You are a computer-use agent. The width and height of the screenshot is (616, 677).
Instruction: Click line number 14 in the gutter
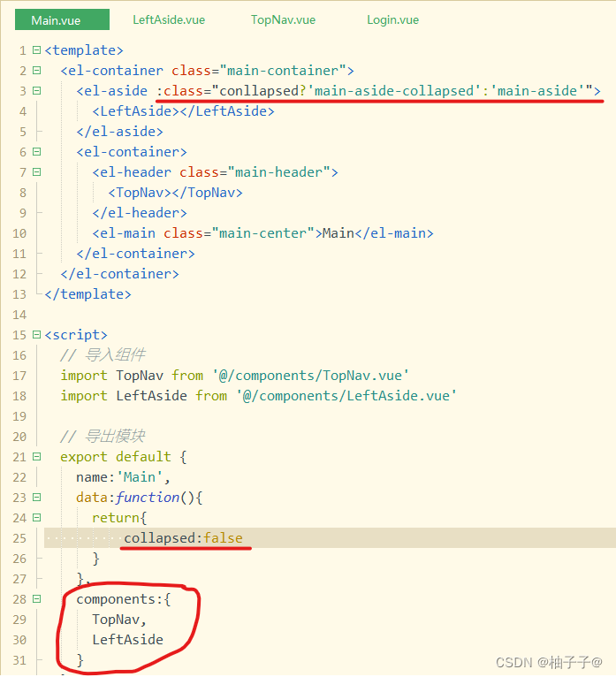[19, 315]
